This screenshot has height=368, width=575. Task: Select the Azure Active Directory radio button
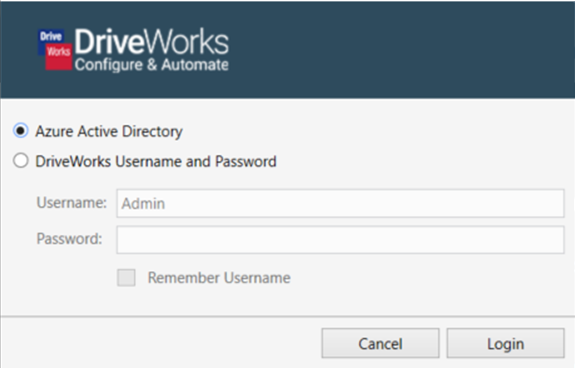[x=21, y=130]
